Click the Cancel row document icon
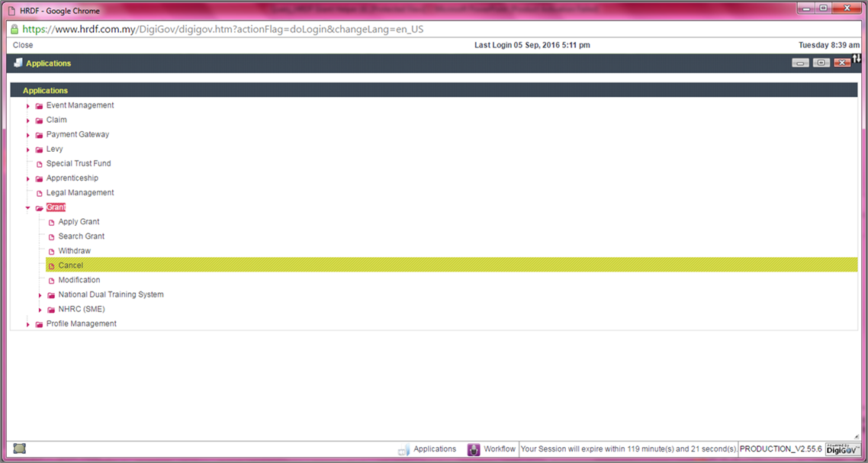 click(x=51, y=266)
